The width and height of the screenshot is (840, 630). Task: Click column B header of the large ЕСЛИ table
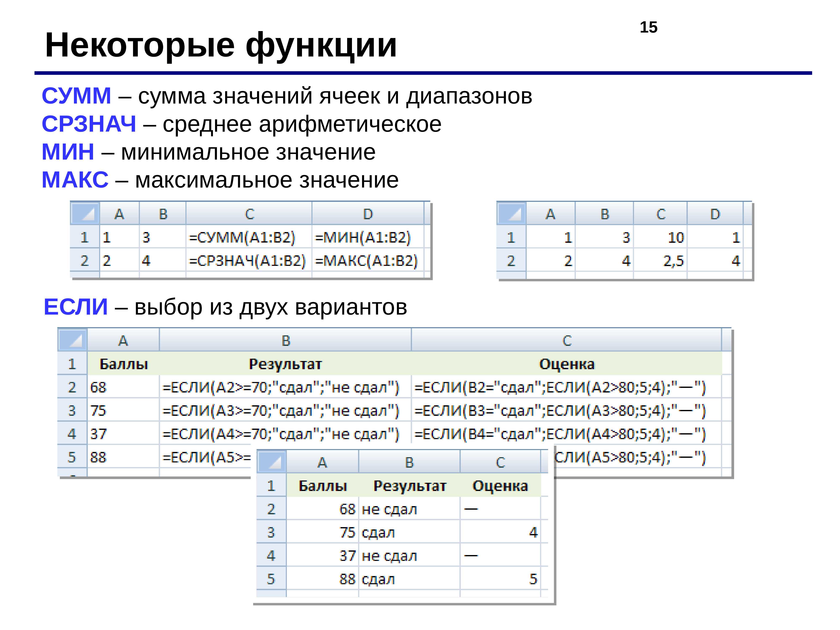tap(285, 340)
